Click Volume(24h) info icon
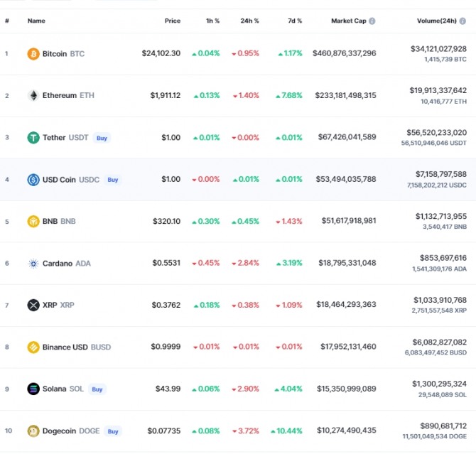The height and width of the screenshot is (454, 476). [472, 21]
